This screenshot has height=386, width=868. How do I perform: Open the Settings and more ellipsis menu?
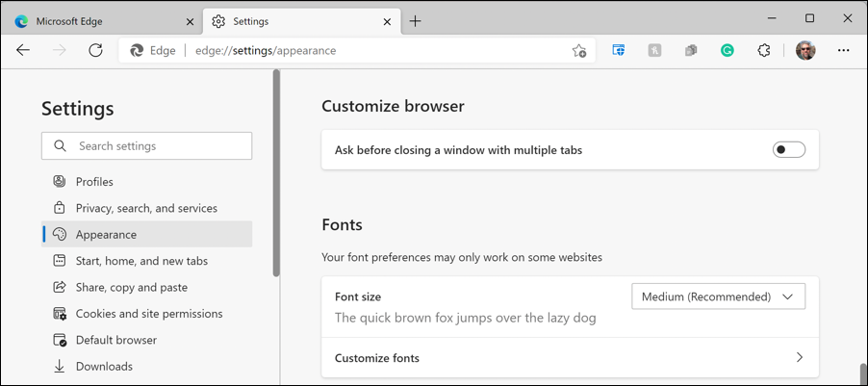(843, 50)
